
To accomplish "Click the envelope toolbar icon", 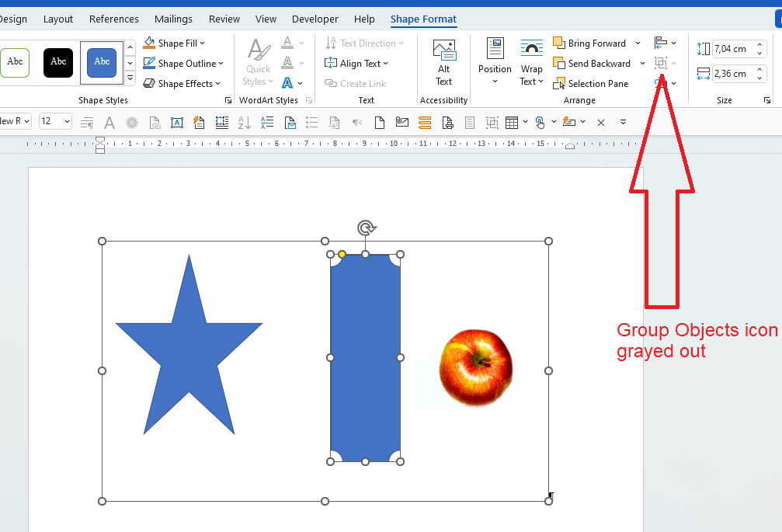I will [402, 122].
